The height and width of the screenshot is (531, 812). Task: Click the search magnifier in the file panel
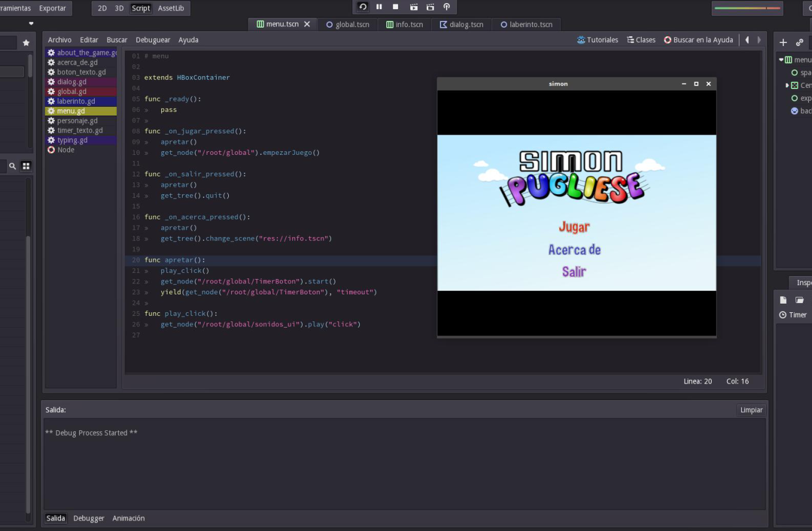(12, 166)
